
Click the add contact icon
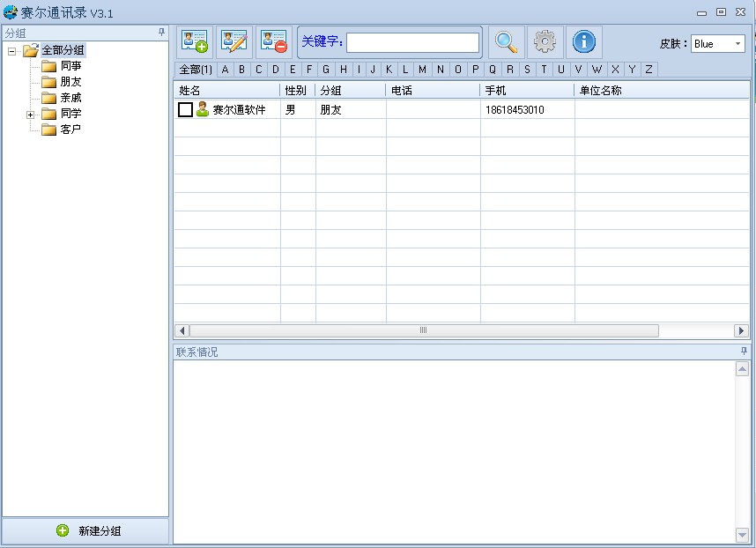click(x=195, y=42)
